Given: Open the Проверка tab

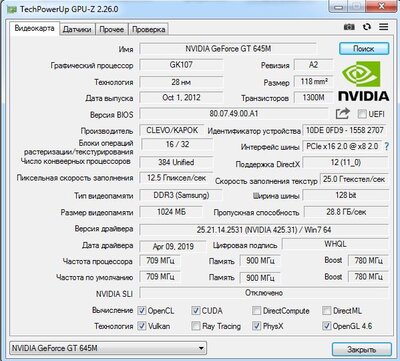Looking at the screenshot, I should click(x=148, y=29).
